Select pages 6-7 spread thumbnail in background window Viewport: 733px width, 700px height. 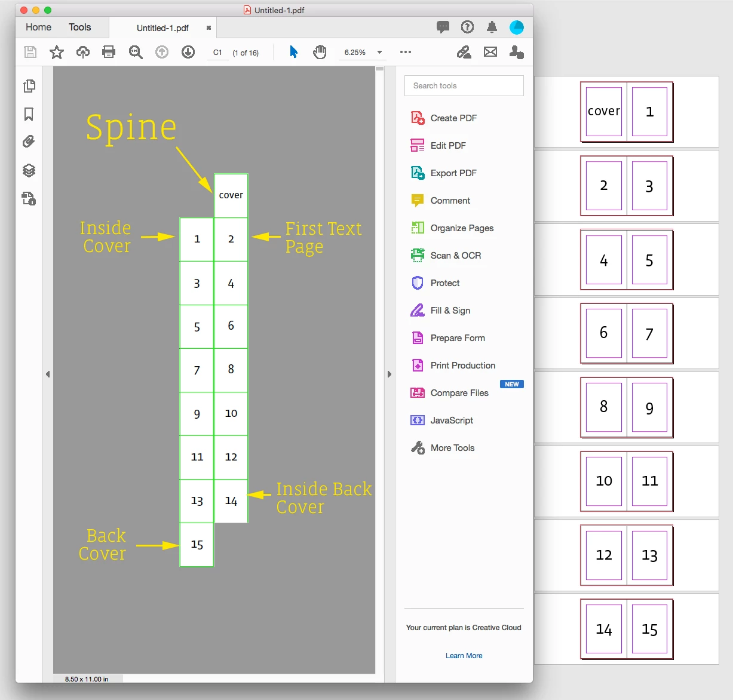627,333
